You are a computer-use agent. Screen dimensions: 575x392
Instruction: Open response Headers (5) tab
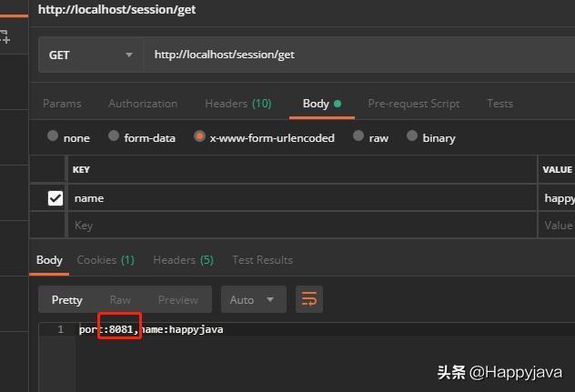click(x=183, y=260)
